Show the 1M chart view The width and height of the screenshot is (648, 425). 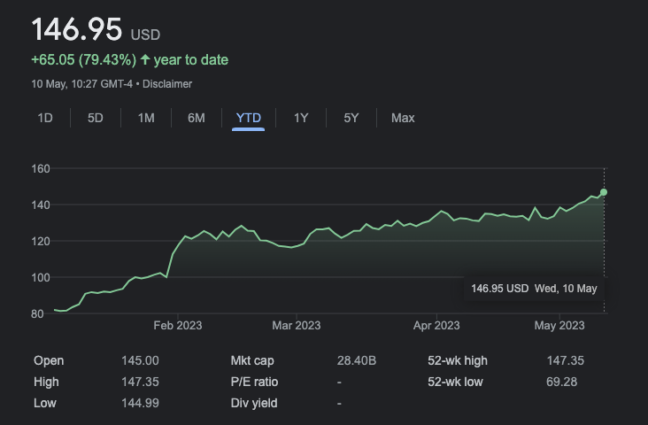point(146,118)
